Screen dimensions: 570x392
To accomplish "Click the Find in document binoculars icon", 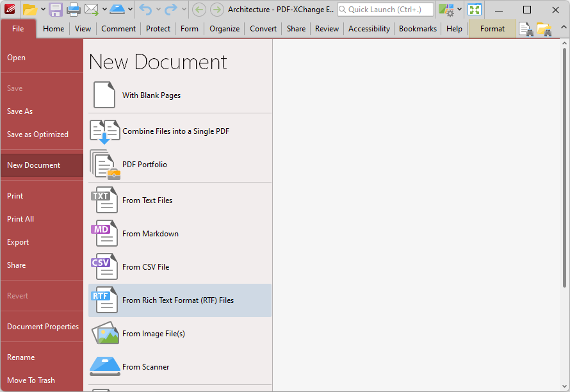I will click(526, 29).
